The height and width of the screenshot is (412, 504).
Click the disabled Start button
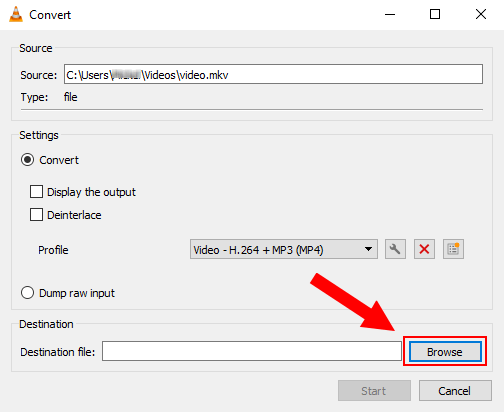point(374,391)
